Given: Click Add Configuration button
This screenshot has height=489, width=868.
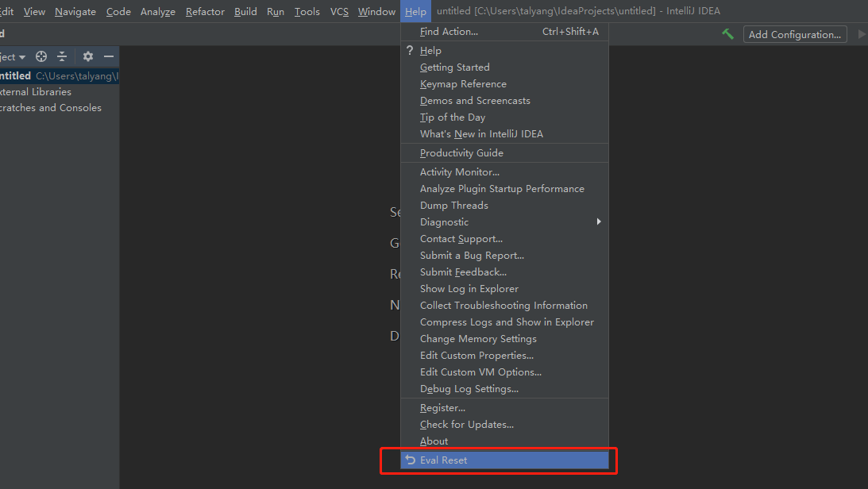Looking at the screenshot, I should point(794,34).
